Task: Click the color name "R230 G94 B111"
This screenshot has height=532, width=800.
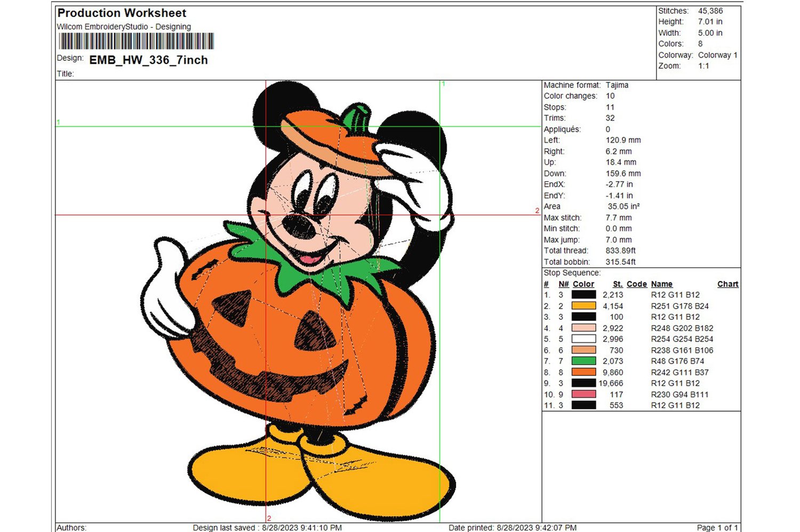Action: point(680,394)
